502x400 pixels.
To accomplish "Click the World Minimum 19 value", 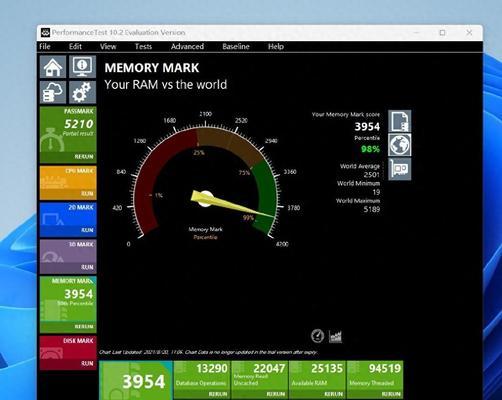I will [376, 192].
